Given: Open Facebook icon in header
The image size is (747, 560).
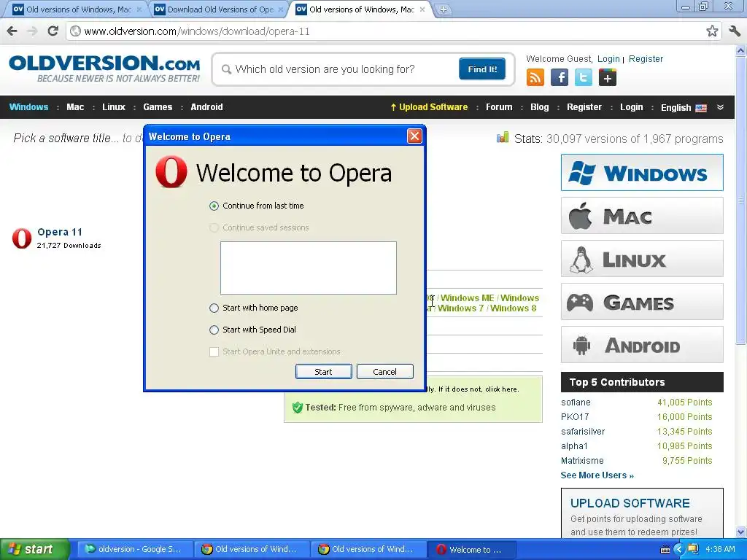Looking at the screenshot, I should pos(560,77).
